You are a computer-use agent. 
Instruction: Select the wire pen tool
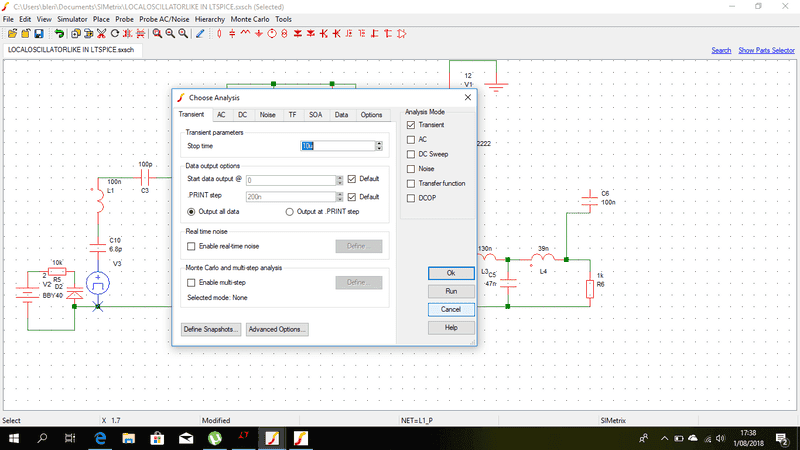[200, 33]
